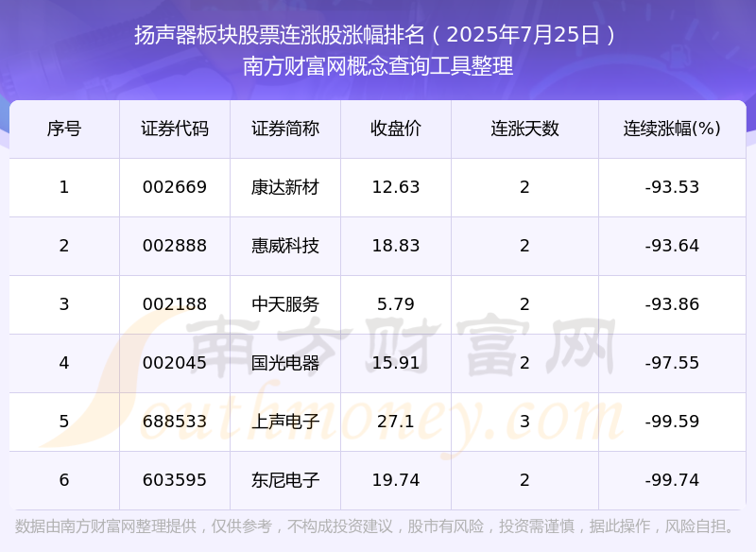The image size is (756, 552).
Task: Click the disclaimer text at the bottom
Action: point(374,526)
